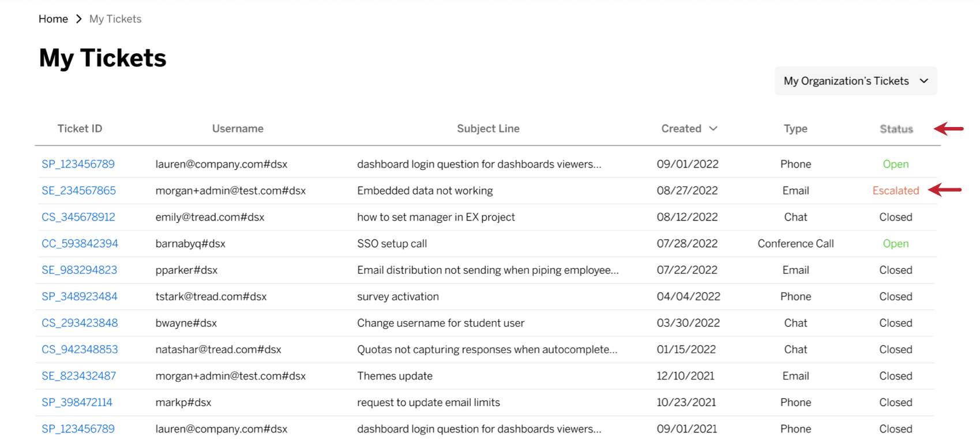Open ticket SP_123456789 created 09/01/2022
Screen dimensions: 980x440
pos(78,164)
